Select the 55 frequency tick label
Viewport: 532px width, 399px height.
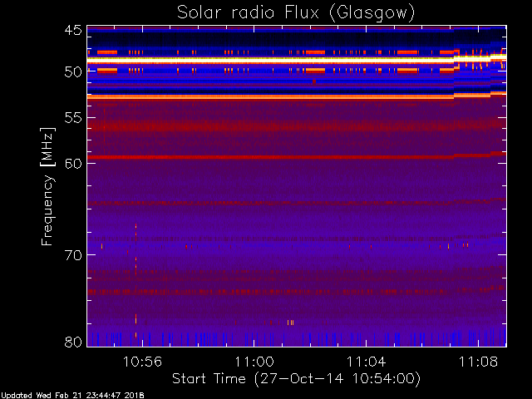point(73,118)
